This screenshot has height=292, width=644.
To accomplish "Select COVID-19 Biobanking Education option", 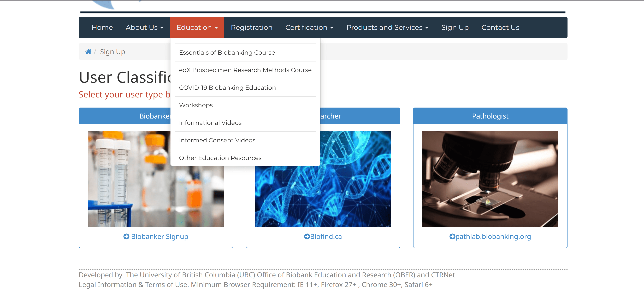I will [228, 87].
